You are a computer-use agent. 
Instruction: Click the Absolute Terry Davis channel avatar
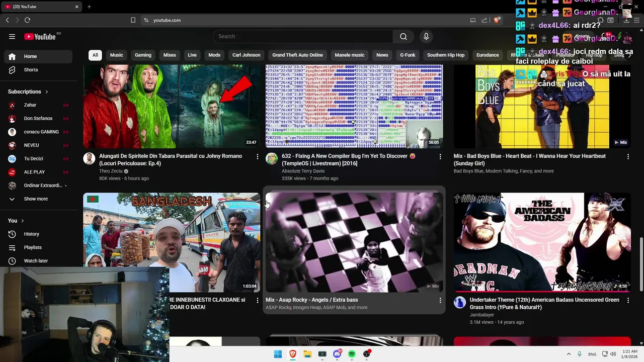[272, 159]
